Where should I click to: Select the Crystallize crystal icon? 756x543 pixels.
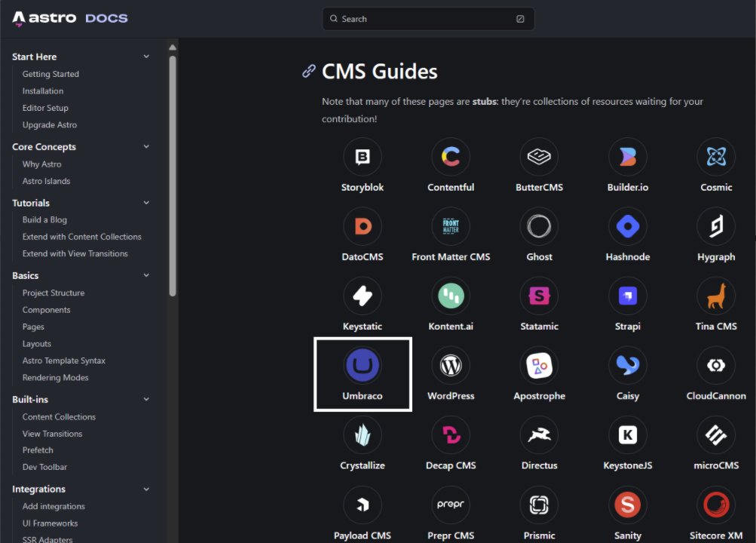362,435
